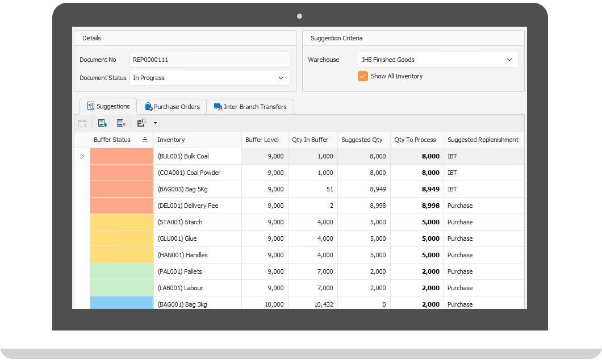Click the greyed-out process icon in toolbar

pos(83,123)
